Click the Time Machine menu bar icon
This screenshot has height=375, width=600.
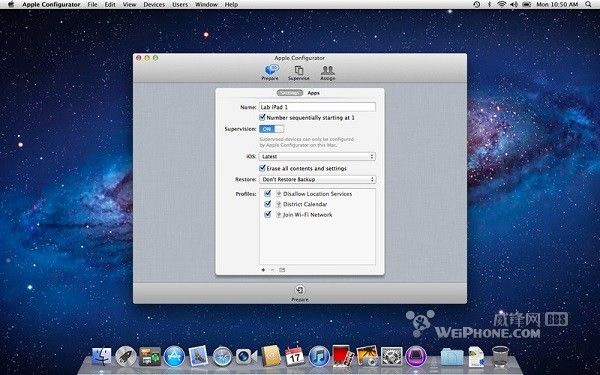coord(476,5)
